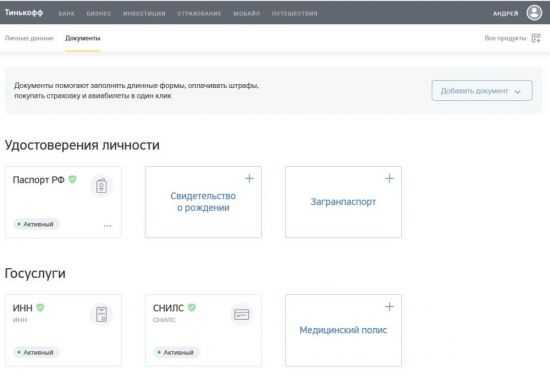
Task: Click the Удостоверения личности heading
Action: pos(82,145)
